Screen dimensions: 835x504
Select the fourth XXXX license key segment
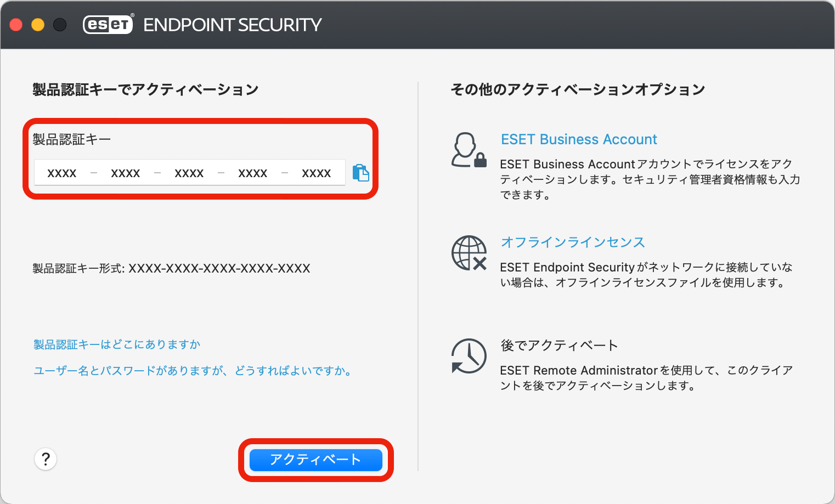(253, 173)
